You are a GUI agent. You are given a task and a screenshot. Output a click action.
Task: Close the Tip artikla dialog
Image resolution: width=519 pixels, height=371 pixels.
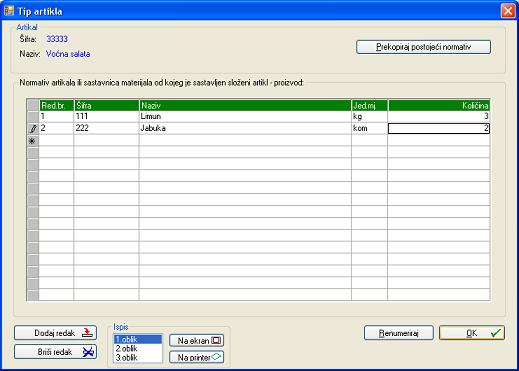tap(508, 11)
